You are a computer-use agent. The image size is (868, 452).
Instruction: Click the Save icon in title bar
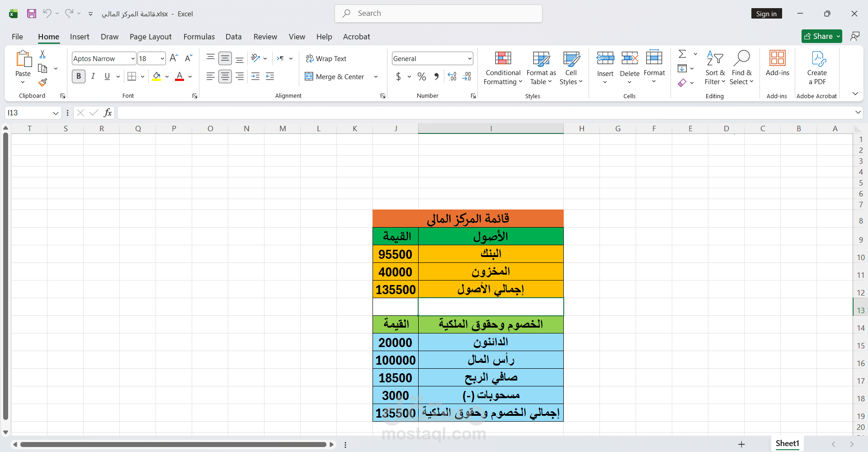31,14
